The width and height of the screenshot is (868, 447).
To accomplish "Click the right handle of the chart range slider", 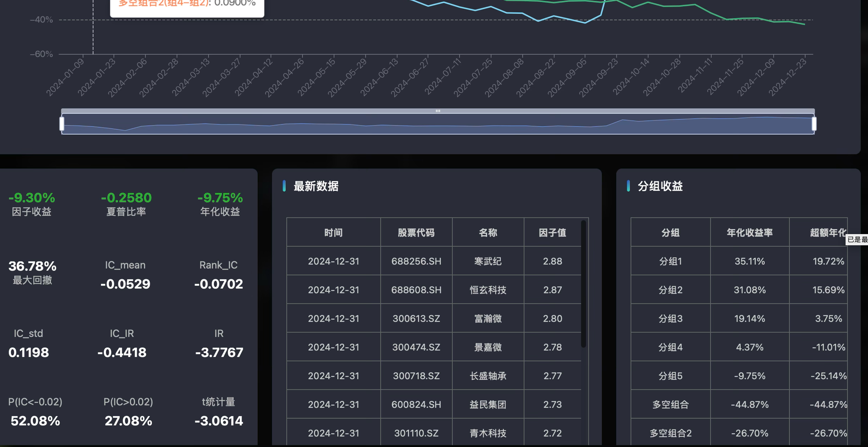I will coord(814,124).
